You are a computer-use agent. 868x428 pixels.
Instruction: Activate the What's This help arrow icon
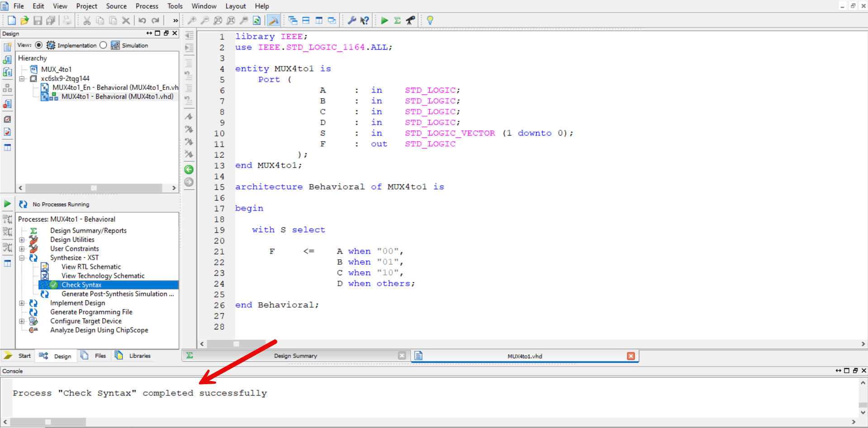pos(365,20)
